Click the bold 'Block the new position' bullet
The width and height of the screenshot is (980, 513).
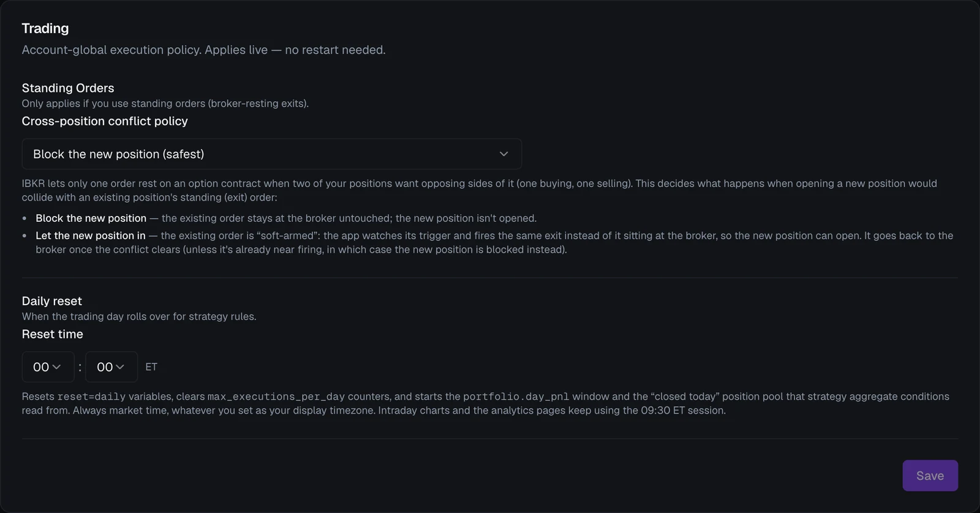(x=91, y=218)
